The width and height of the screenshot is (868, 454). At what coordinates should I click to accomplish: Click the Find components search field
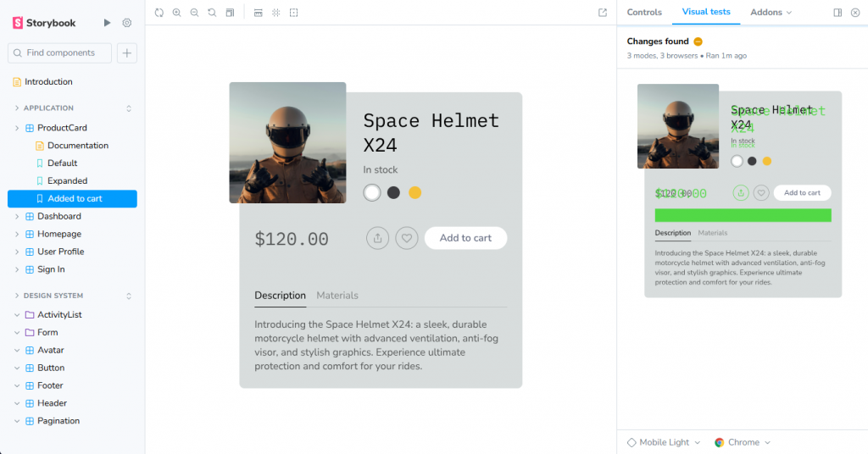pyautogui.click(x=60, y=53)
